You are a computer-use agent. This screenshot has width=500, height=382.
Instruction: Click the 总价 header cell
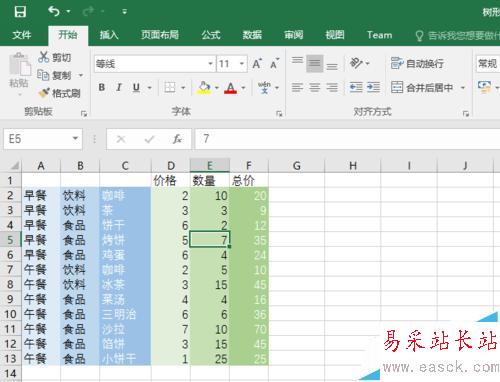click(249, 180)
